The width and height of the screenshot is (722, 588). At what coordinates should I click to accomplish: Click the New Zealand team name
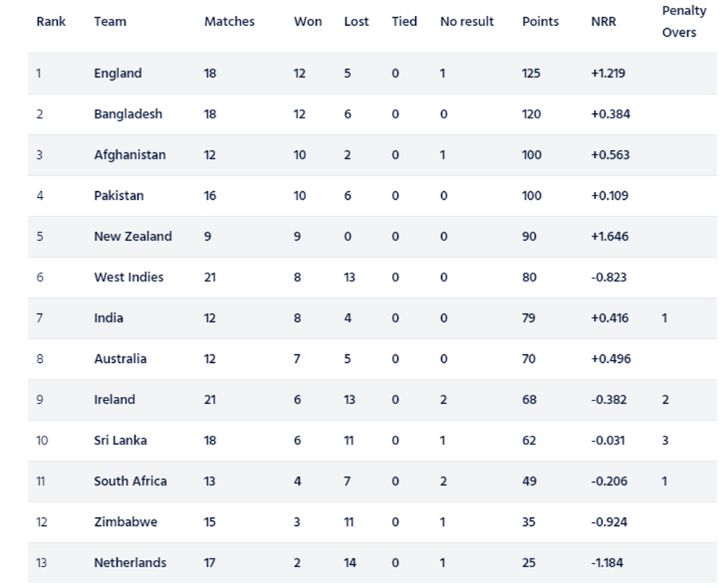(x=133, y=237)
